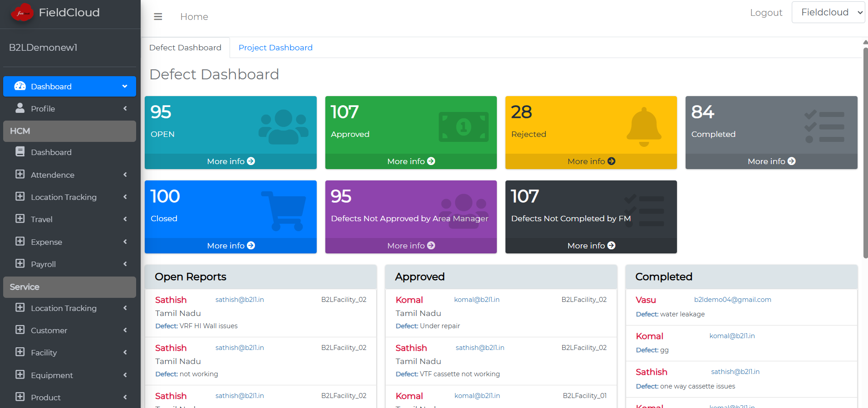Click the bell icon on Rejected card
The height and width of the screenshot is (408, 868).
coord(643,127)
